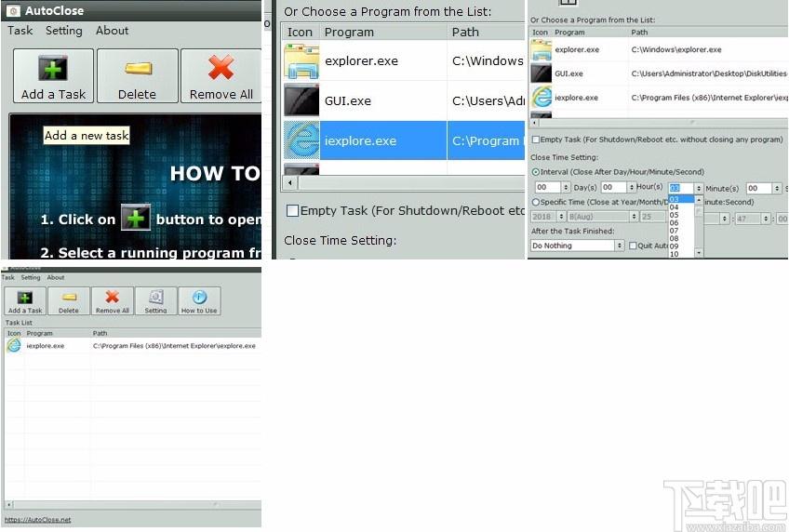Click the AutoClose app icon in the title bar
This screenshot has height=532, width=789.
[x=13, y=10]
